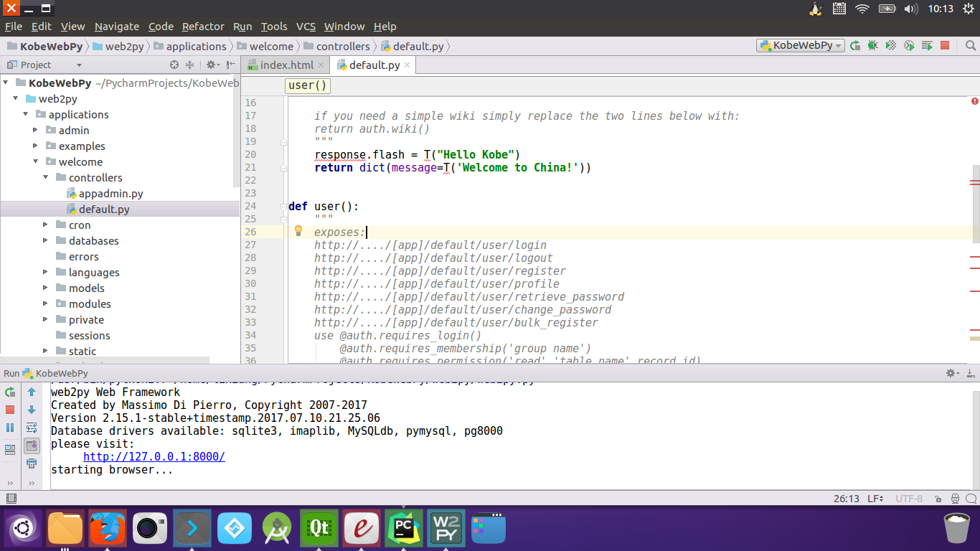The image size is (980, 551).
Task: Start debugging with the green bug icon
Action: coord(873,45)
